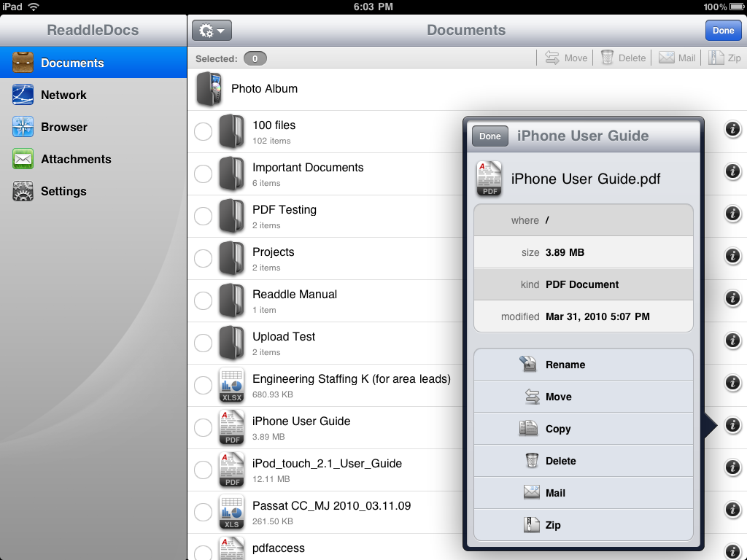This screenshot has width=747, height=560.
Task: Open Settings in the sidebar
Action: (x=93, y=191)
